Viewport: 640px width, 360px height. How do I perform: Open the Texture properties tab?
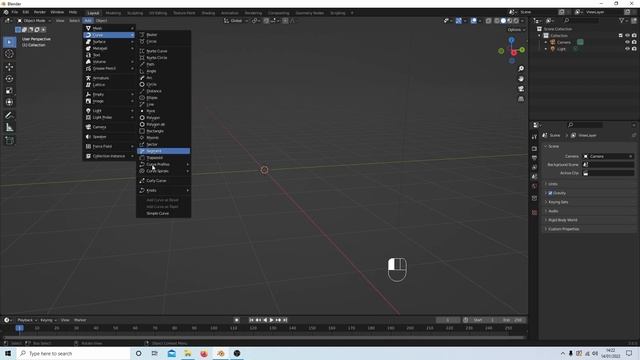point(534,212)
